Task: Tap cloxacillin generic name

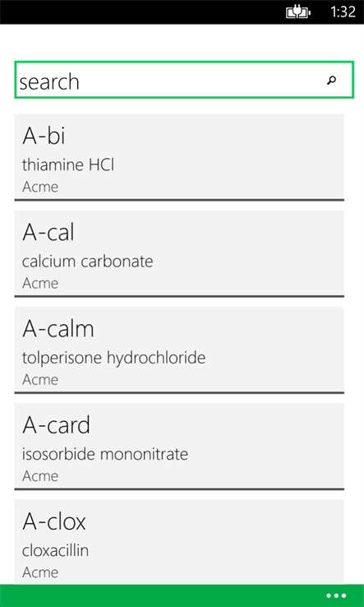Action: point(55,550)
